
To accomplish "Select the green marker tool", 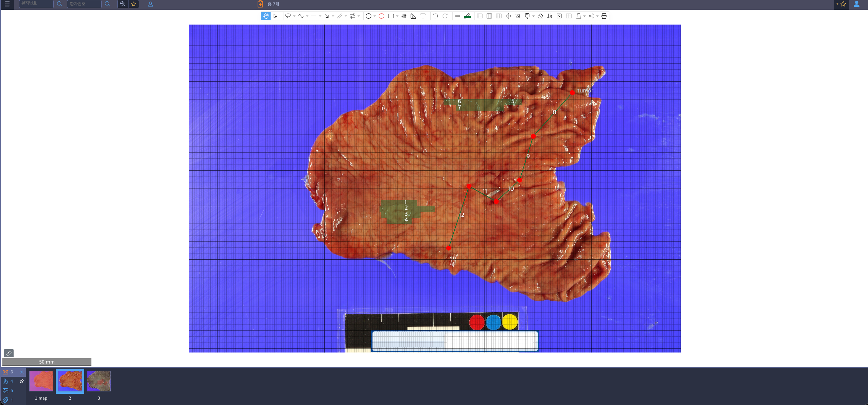I will click(467, 16).
